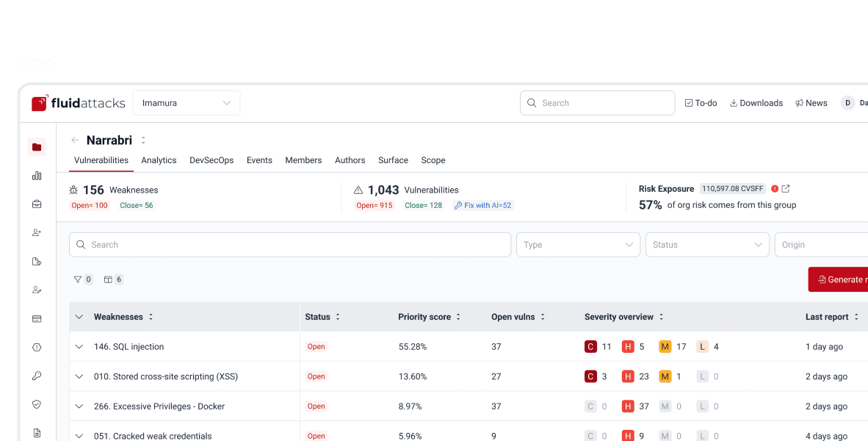Screen dimensions: 868x441
Task: Select the shield check sidebar icon
Action: 37,404
